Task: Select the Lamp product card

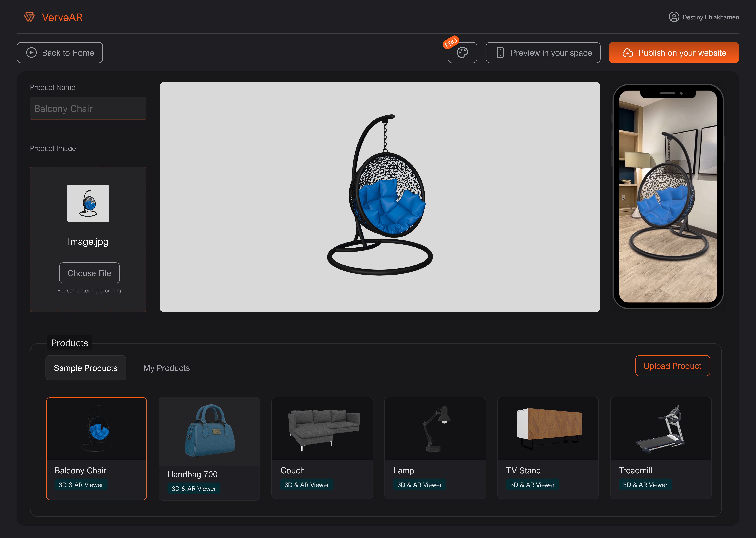Action: [x=435, y=448]
